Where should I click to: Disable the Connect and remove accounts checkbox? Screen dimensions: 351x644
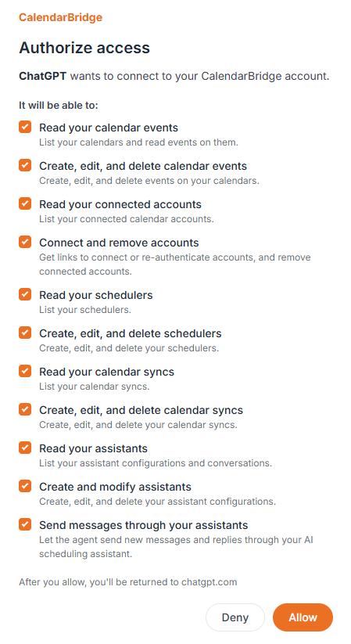[x=25, y=242]
